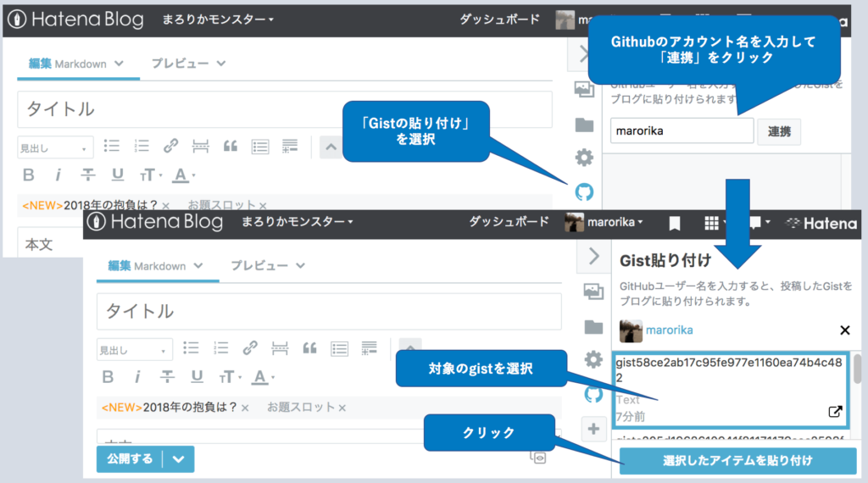Click 公開する publish button
This screenshot has width=868, height=483.
pos(130,459)
